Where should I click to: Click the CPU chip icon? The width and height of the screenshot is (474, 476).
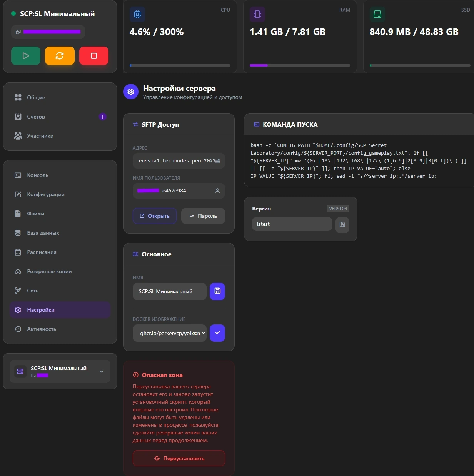coord(137,14)
